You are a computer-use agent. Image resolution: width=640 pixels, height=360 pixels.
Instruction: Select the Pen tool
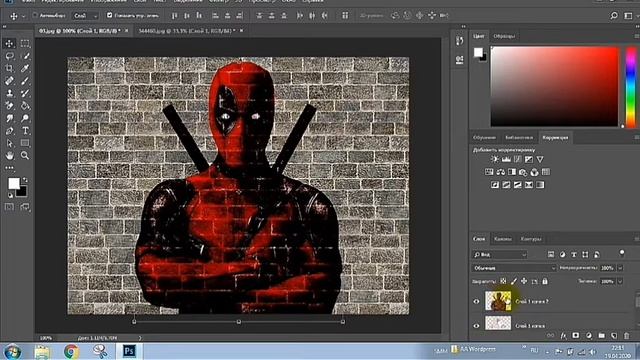10,131
